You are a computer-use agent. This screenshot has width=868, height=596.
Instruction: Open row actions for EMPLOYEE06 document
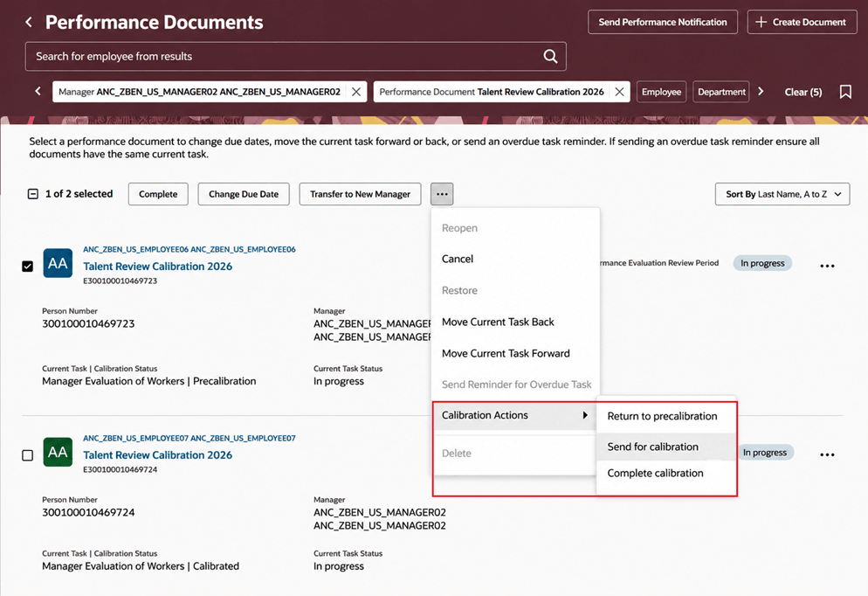click(827, 266)
